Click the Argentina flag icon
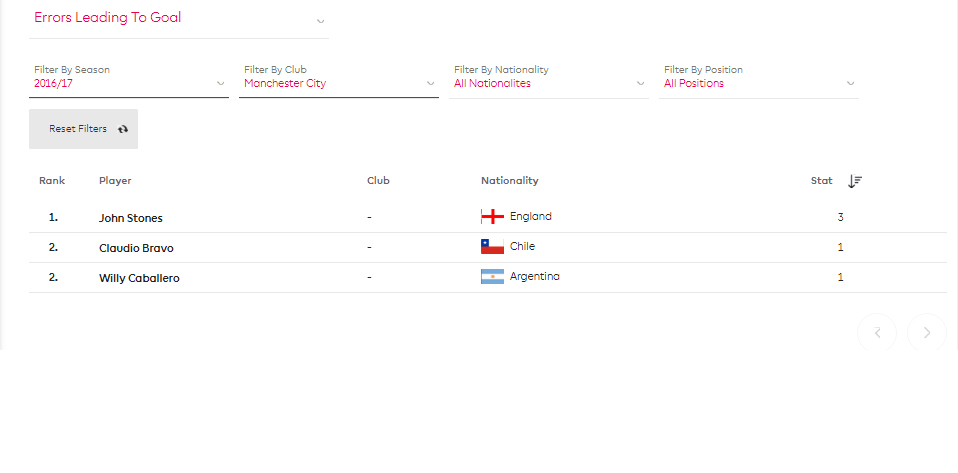 [x=492, y=276]
